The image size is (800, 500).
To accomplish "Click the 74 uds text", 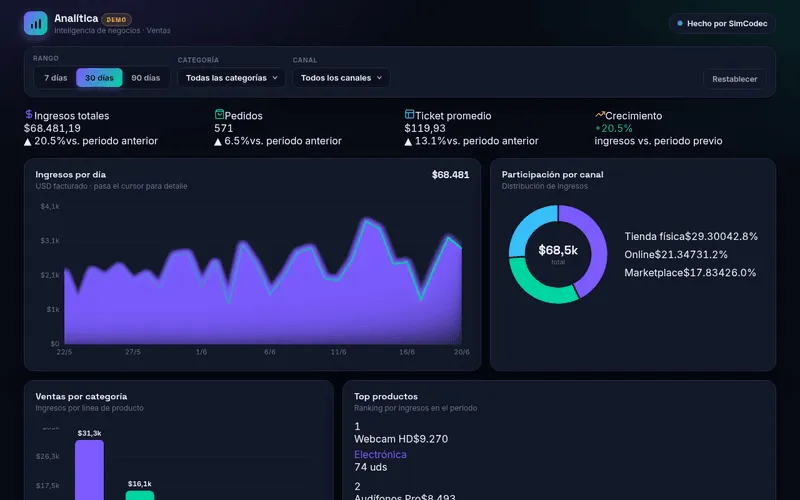I will click(370, 467).
